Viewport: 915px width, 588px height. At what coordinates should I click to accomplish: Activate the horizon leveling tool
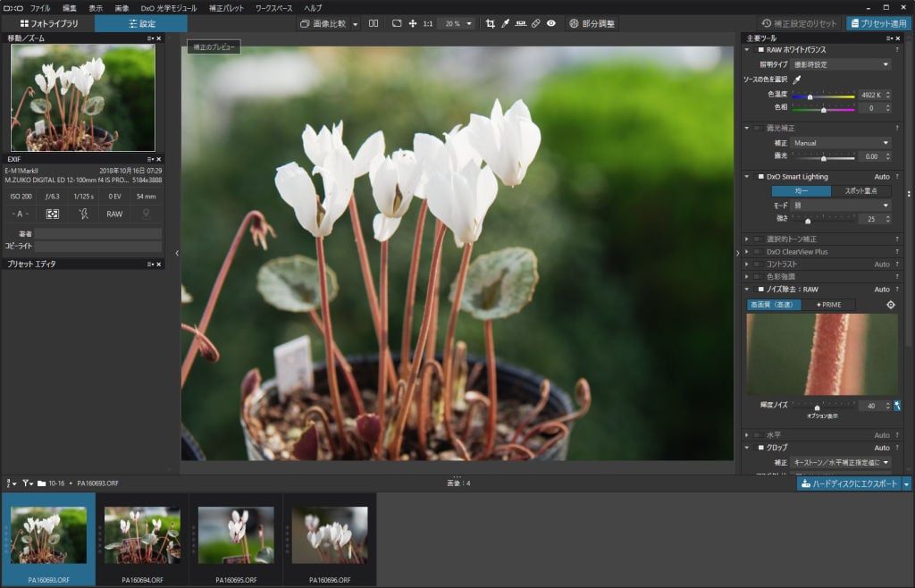click(520, 23)
